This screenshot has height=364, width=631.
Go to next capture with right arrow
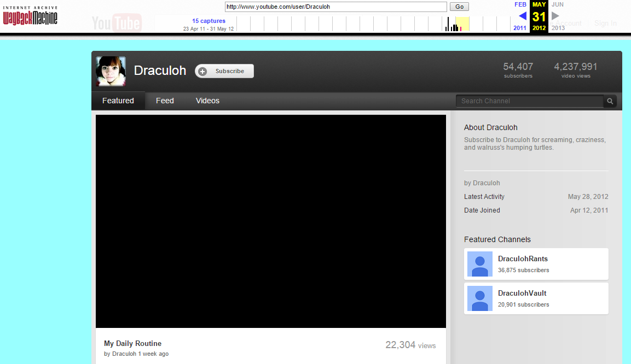tap(555, 16)
